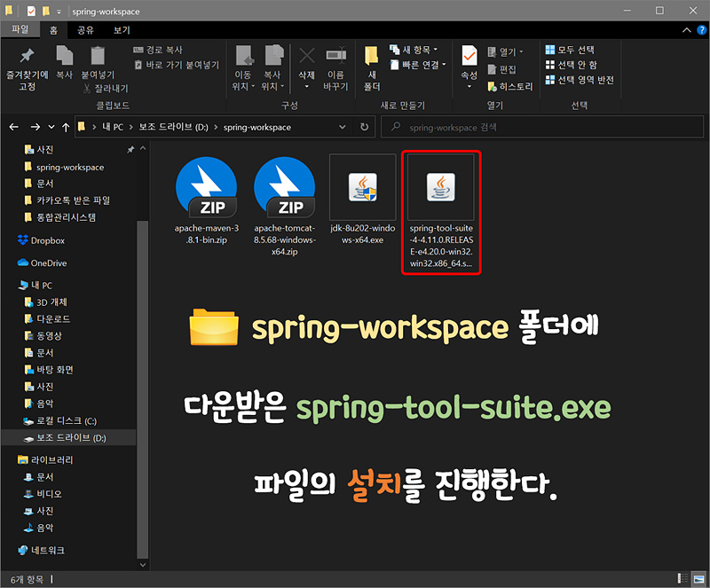Select 라이브러리 (Libraries) in the navigation pane
The width and height of the screenshot is (710, 588).
tap(47, 460)
